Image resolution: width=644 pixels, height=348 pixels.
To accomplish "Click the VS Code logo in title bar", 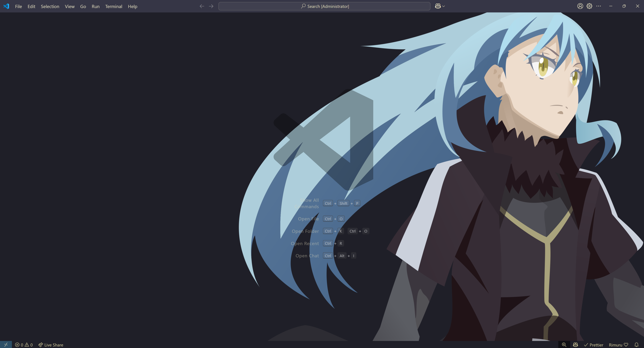I will click(x=6, y=6).
